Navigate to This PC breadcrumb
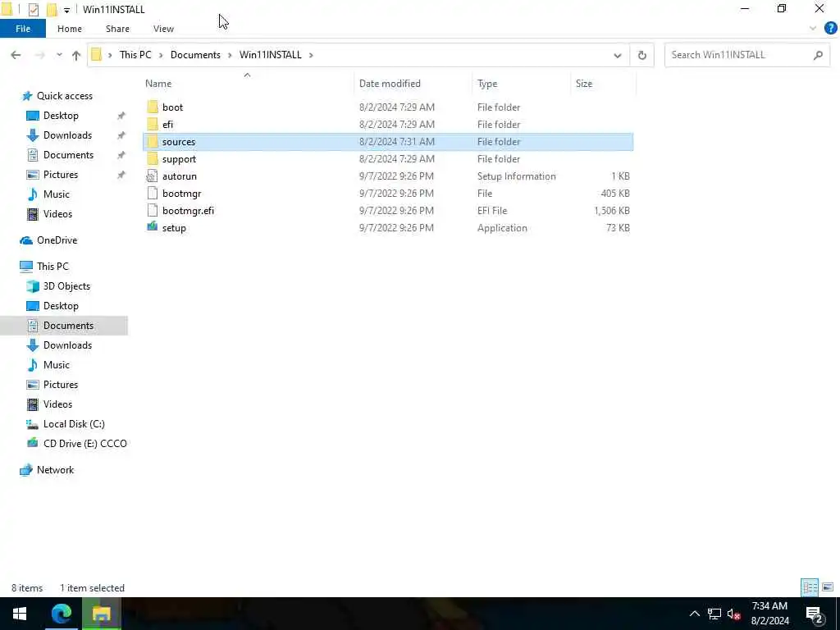The width and height of the screenshot is (840, 630). [135, 55]
